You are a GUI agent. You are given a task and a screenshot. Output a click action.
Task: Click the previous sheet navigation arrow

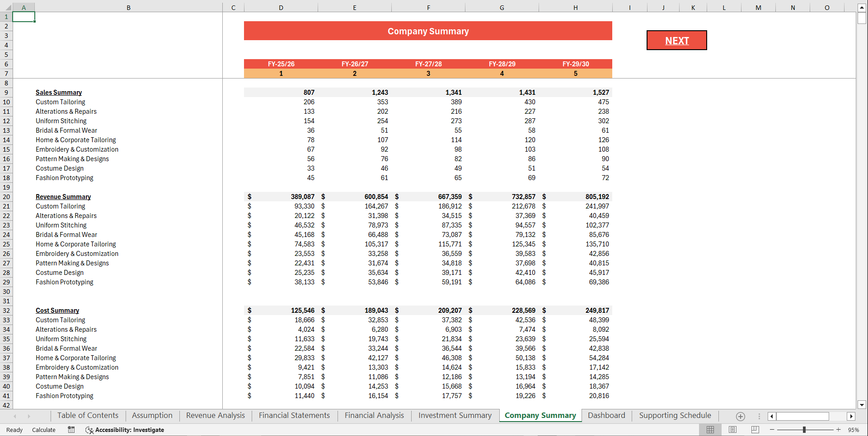15,416
